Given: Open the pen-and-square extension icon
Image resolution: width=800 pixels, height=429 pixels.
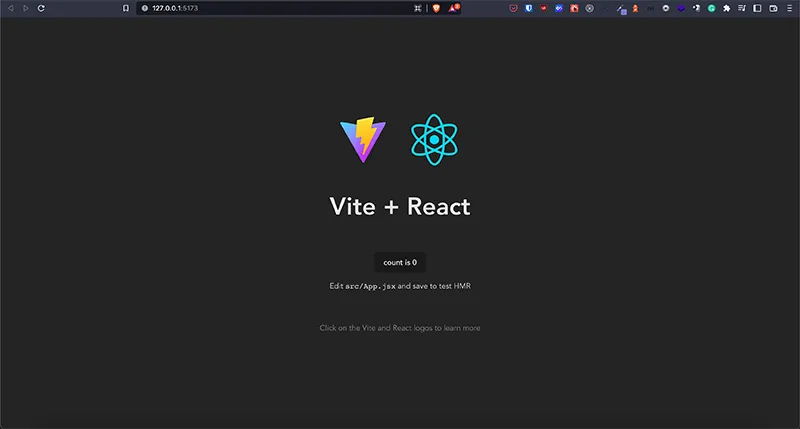Looking at the screenshot, I should pyautogui.click(x=621, y=9).
